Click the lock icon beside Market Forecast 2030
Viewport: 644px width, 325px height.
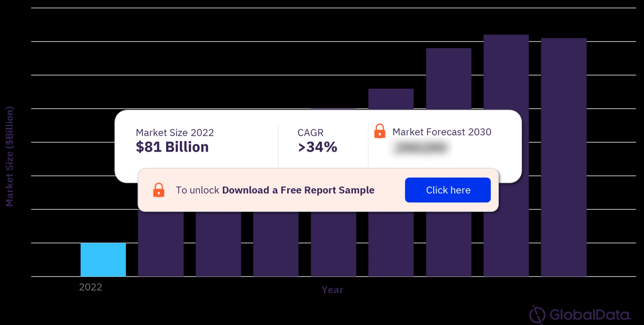coord(379,131)
